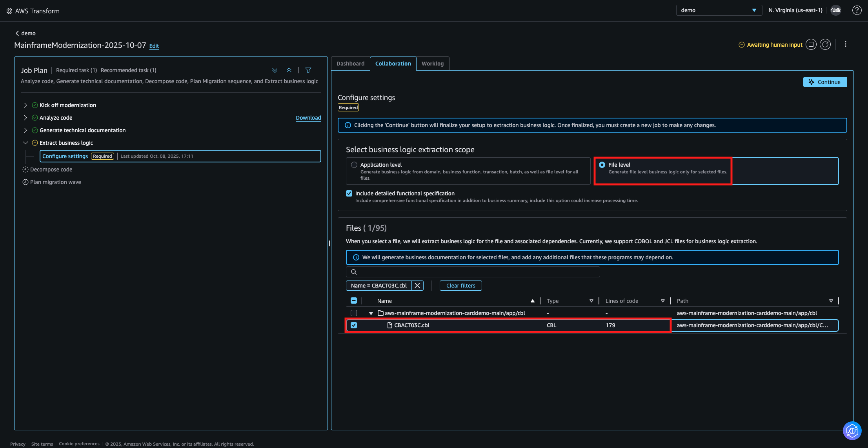Click the stop job square icon

point(811,45)
